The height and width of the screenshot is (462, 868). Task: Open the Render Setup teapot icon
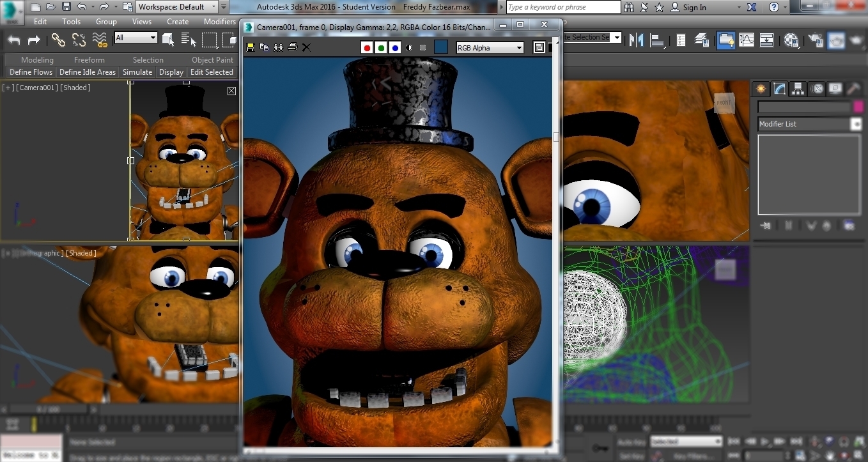816,40
